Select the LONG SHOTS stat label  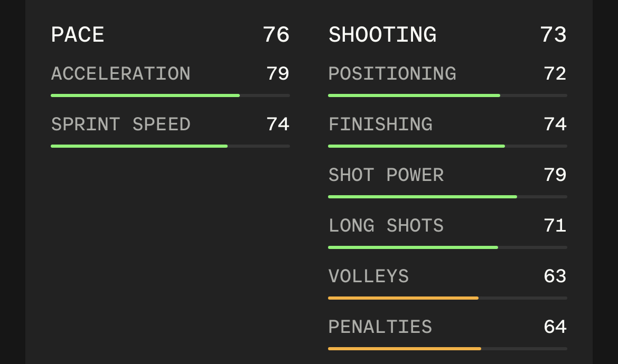[x=386, y=225]
